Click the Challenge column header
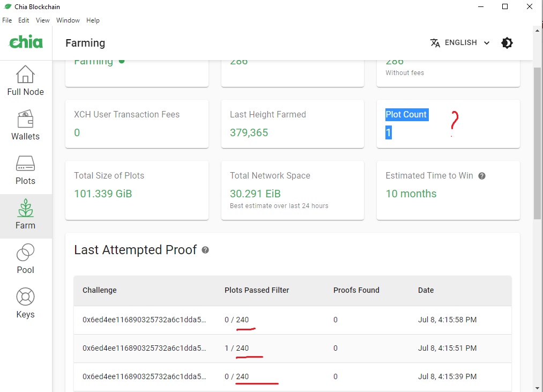 coord(99,290)
